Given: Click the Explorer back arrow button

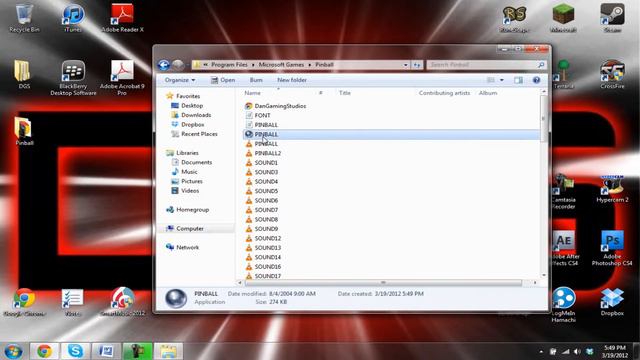Looking at the screenshot, I should click(164, 65).
